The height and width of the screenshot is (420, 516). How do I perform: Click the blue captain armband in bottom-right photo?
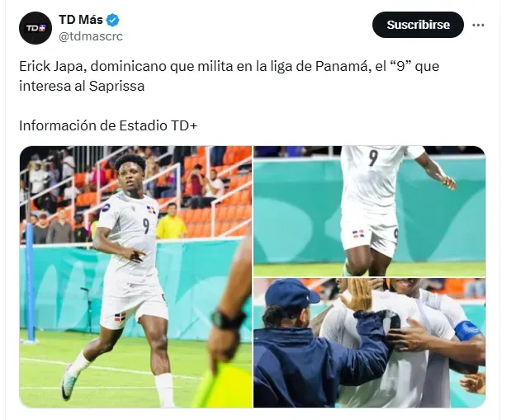point(467,330)
